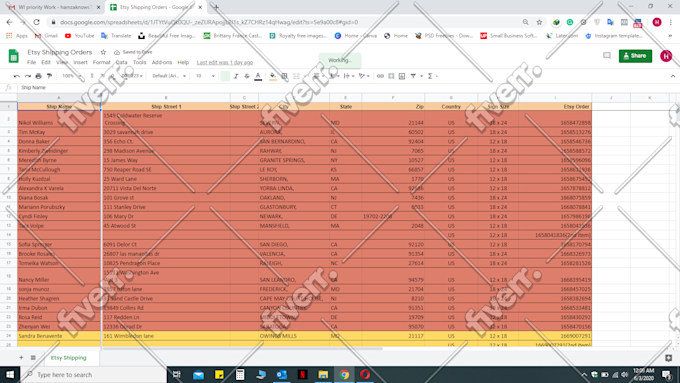
Task: Click the green Share button
Action: point(635,56)
